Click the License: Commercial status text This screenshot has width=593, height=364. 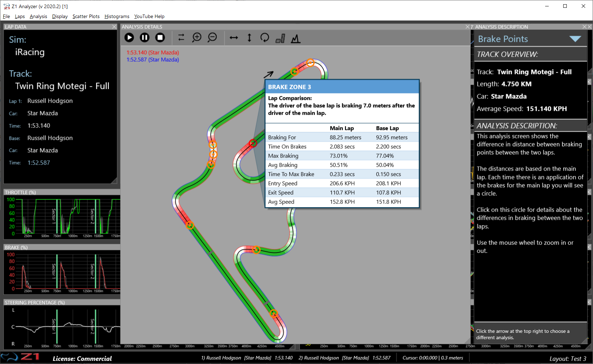pyautogui.click(x=82, y=359)
